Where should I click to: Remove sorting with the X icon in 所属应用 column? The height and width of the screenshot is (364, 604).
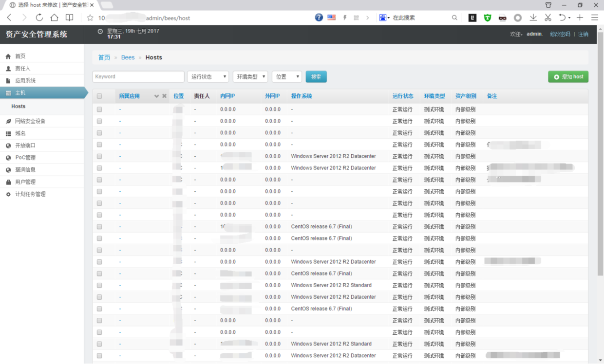164,96
